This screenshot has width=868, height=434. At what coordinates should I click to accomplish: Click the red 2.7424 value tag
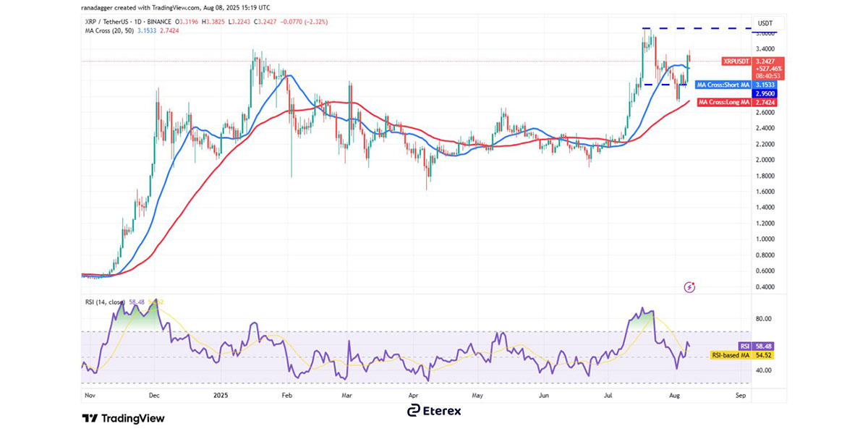764,103
